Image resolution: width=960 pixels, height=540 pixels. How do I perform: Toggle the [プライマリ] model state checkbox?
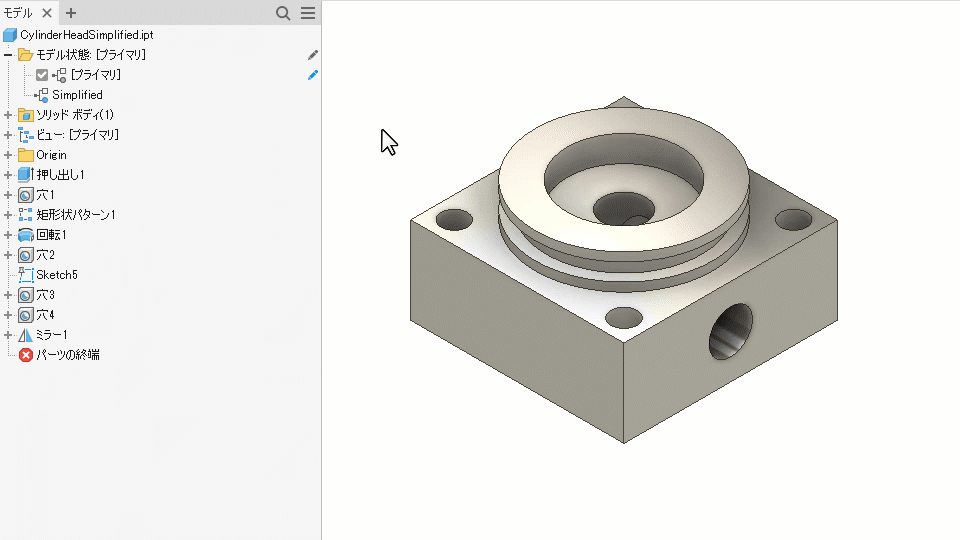coord(42,75)
